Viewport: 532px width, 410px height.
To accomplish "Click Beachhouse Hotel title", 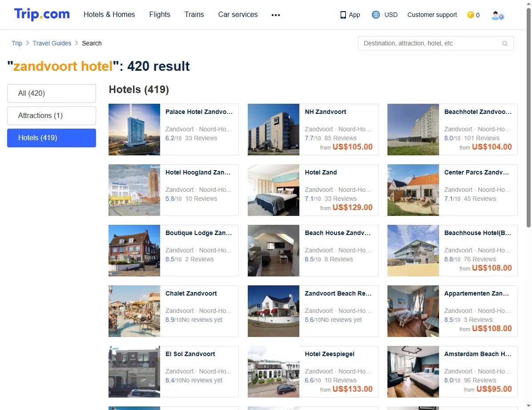I will pos(477,233).
